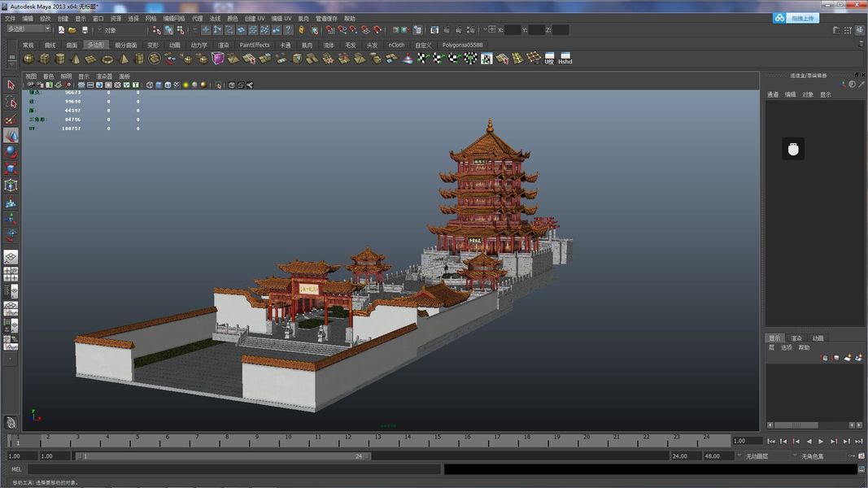
Task: Open the 选项 menu in layer editor
Action: coord(787,347)
